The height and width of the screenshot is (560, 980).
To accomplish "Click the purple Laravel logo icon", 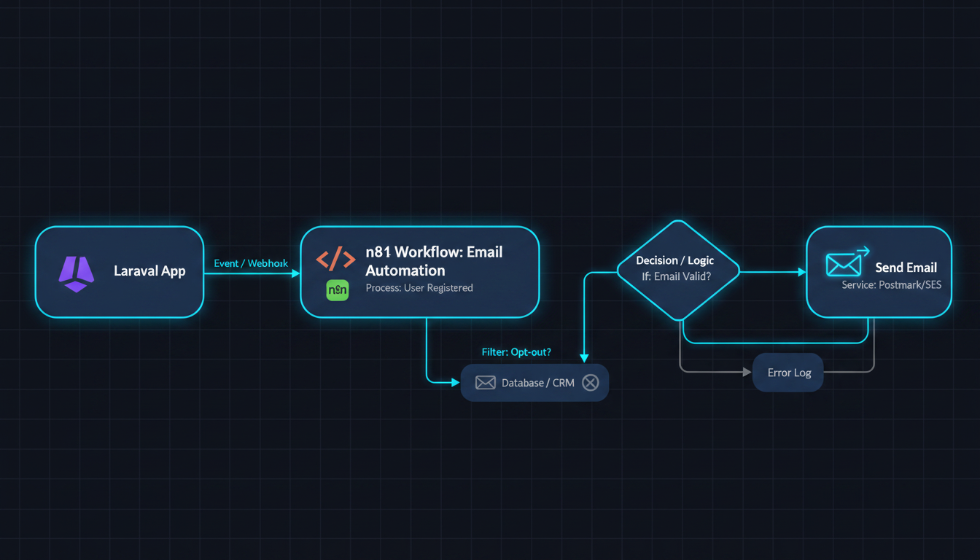I will (x=76, y=274).
